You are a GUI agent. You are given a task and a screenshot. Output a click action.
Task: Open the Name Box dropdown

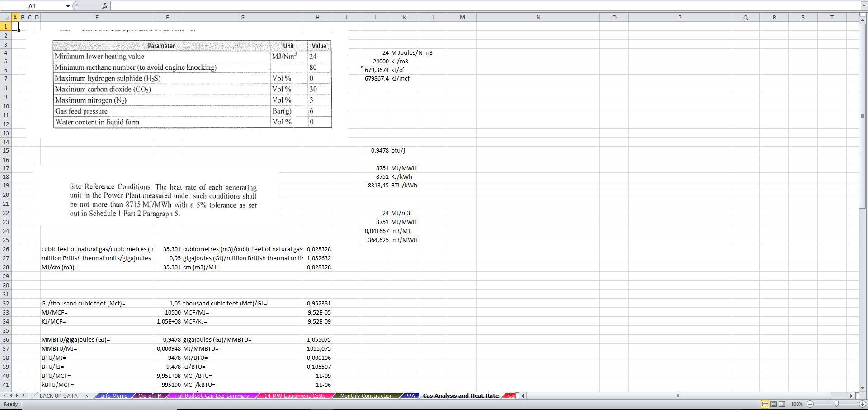coord(67,6)
